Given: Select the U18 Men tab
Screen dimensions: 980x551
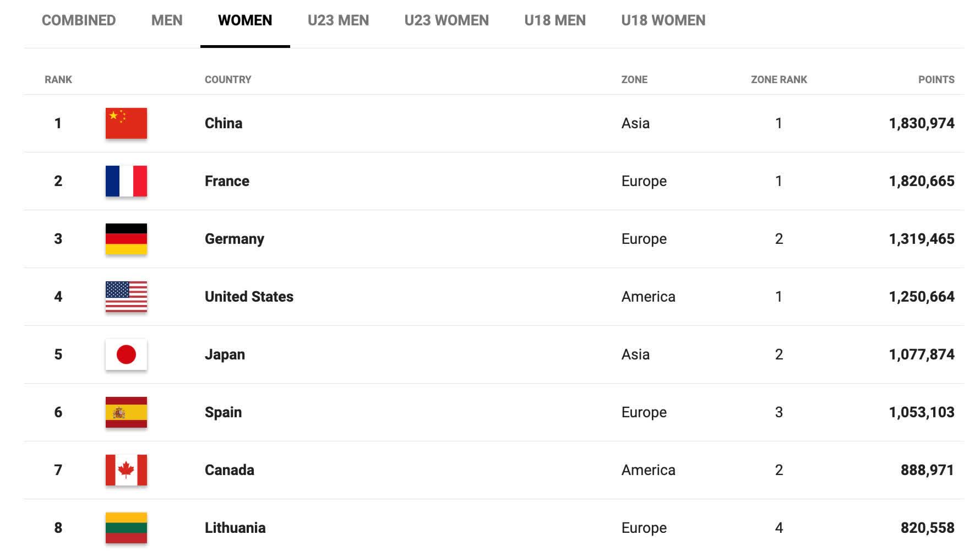Looking at the screenshot, I should click(555, 20).
